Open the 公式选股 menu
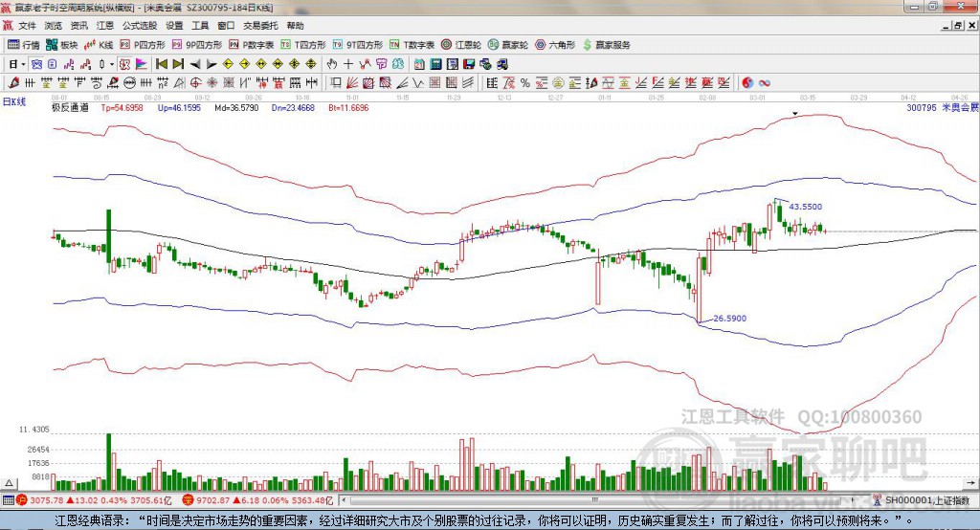Image resolution: width=980 pixels, height=530 pixels. (x=140, y=26)
